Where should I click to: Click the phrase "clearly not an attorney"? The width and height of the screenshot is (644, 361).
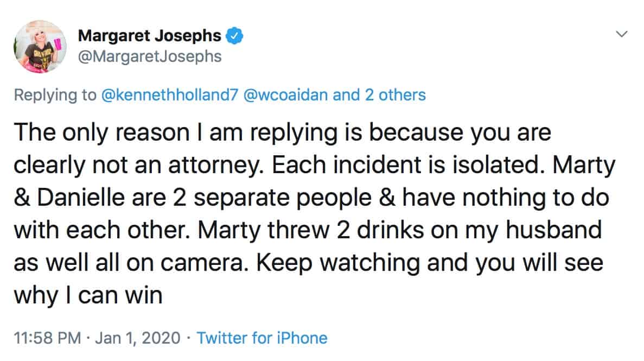pyautogui.click(x=139, y=165)
